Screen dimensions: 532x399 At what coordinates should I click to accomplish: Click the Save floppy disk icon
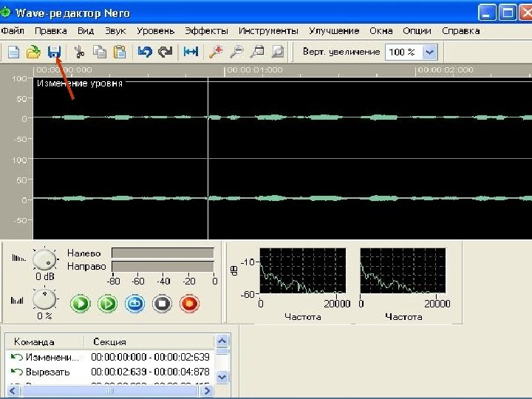(54, 52)
